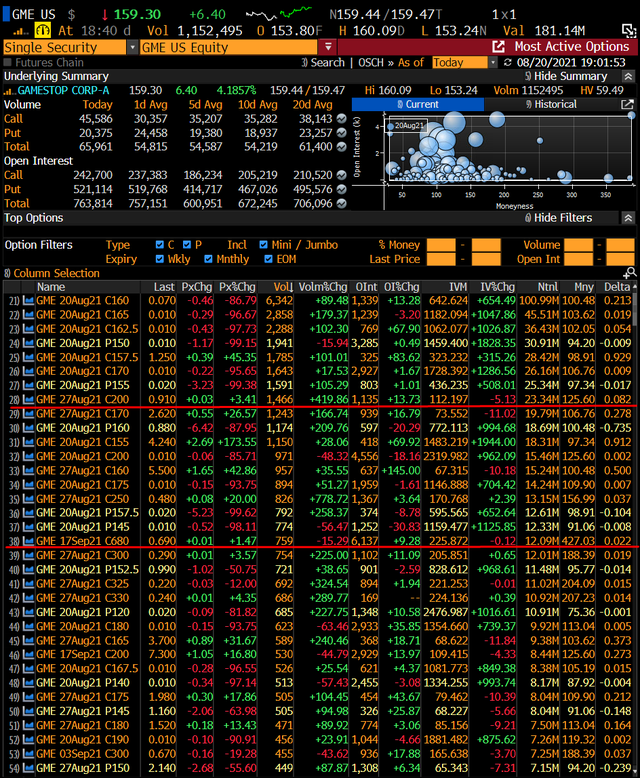
Task: Open chart icon for GME 27Aug21 C200 row
Action: [28, 399]
